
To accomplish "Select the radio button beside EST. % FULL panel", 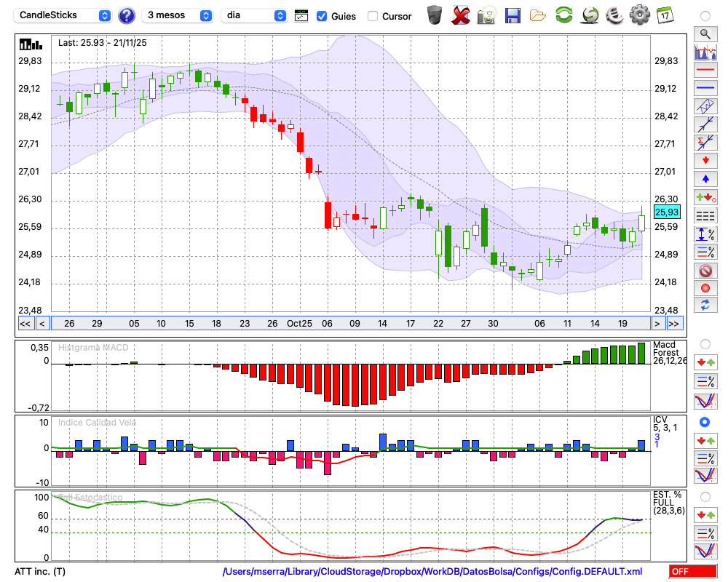I will (705, 496).
